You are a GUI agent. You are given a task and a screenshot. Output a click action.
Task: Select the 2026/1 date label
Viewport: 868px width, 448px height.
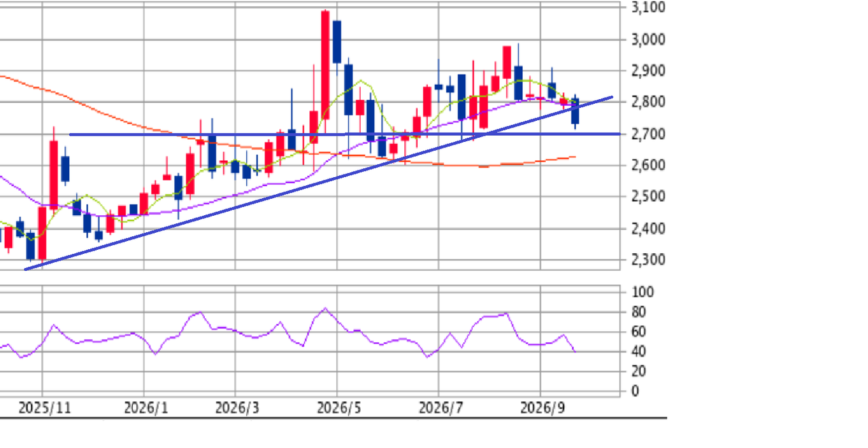pos(146,409)
